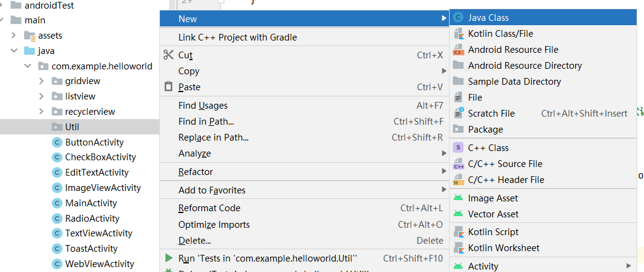Click the Cut scissors menu item
Image resolution: width=644 pixels, height=272 pixels.
[x=185, y=55]
